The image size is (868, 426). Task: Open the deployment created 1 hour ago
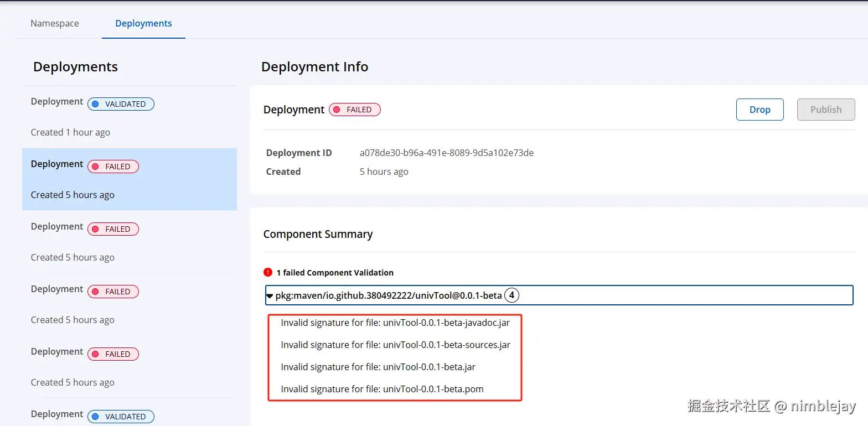130,117
